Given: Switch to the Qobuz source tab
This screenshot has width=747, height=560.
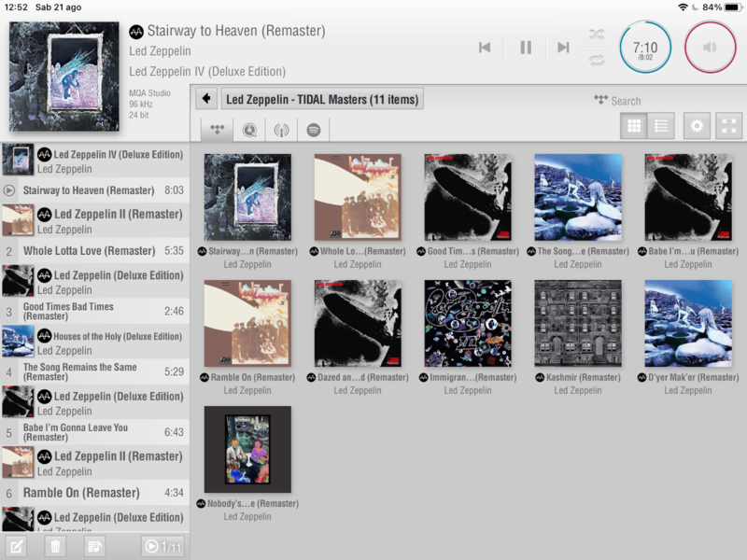Looking at the screenshot, I should pos(249,130).
